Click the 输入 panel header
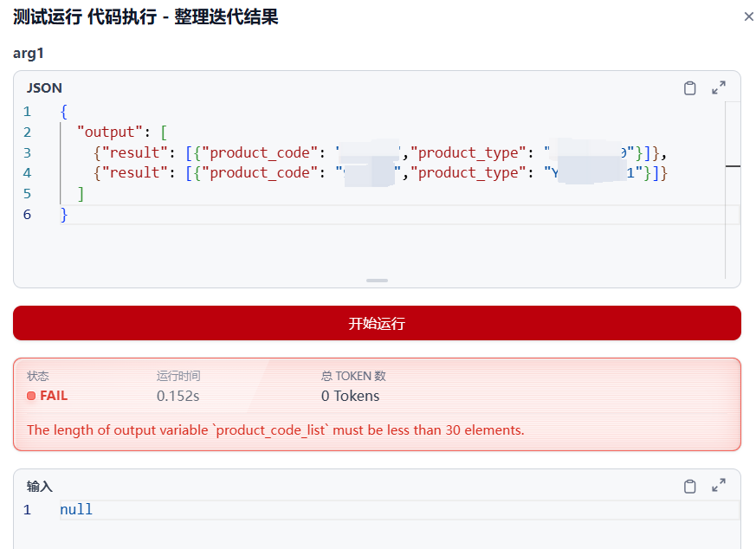The image size is (756, 549). 40,486
